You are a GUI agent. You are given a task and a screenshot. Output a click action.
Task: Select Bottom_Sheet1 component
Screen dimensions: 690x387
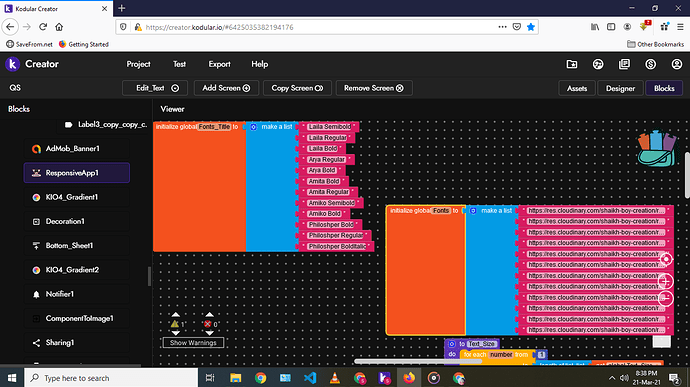pyautogui.click(x=77, y=246)
